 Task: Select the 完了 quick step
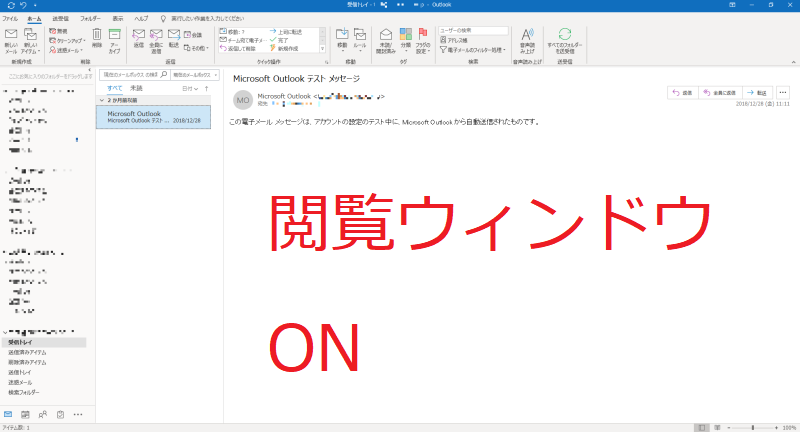click(x=279, y=40)
